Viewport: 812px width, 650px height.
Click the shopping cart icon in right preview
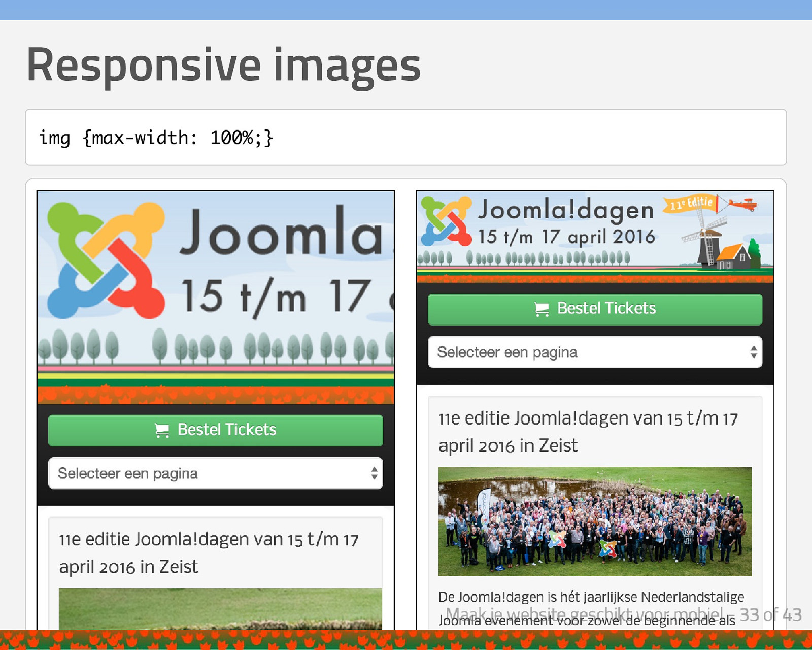(542, 309)
